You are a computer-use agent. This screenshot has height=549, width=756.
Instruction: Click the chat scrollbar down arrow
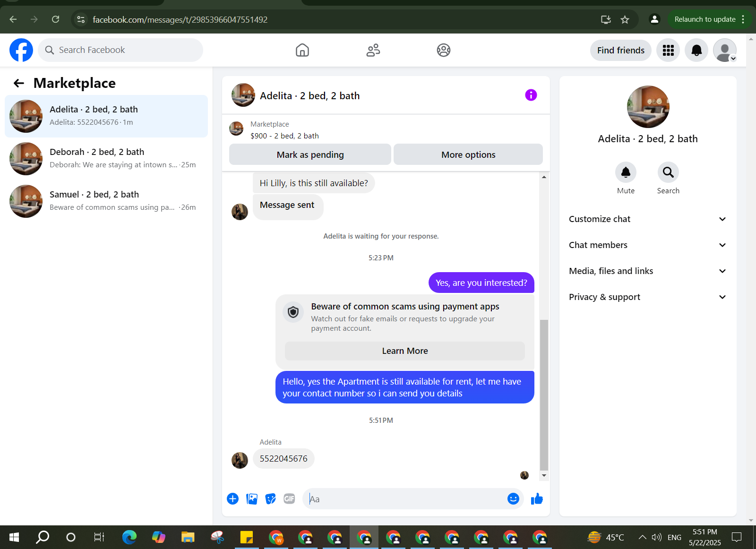pos(544,475)
